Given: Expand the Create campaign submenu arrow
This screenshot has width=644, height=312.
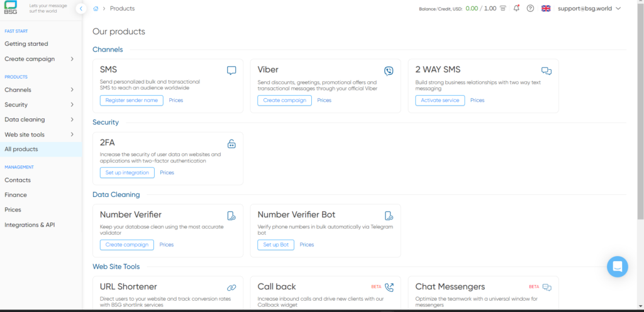Looking at the screenshot, I should tap(72, 59).
